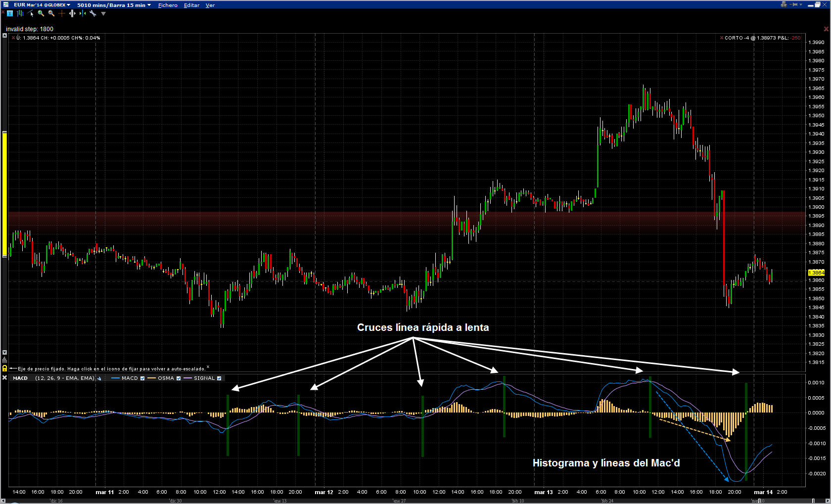This screenshot has height=504, width=831.
Task: Click the volume bars icon on left edge
Action: click(x=4, y=360)
